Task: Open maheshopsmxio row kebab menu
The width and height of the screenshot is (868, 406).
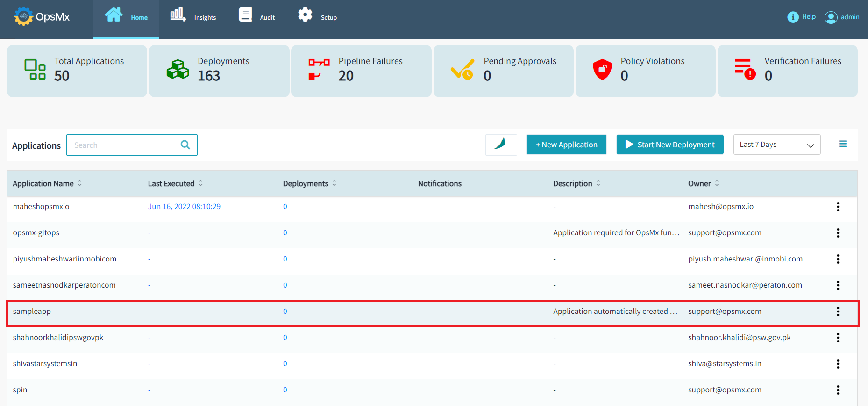Action: pos(838,207)
